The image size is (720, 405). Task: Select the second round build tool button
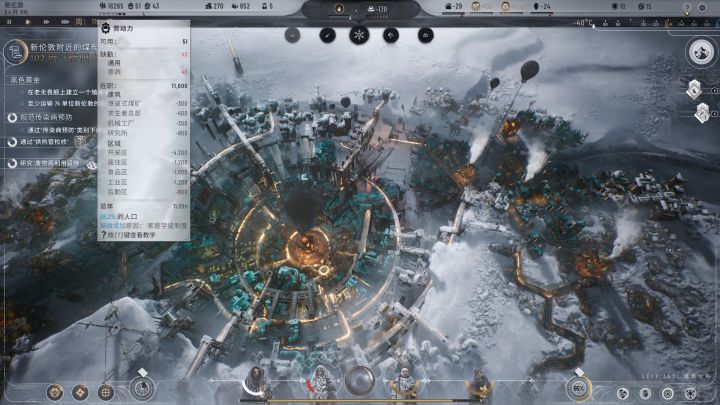coord(327,35)
